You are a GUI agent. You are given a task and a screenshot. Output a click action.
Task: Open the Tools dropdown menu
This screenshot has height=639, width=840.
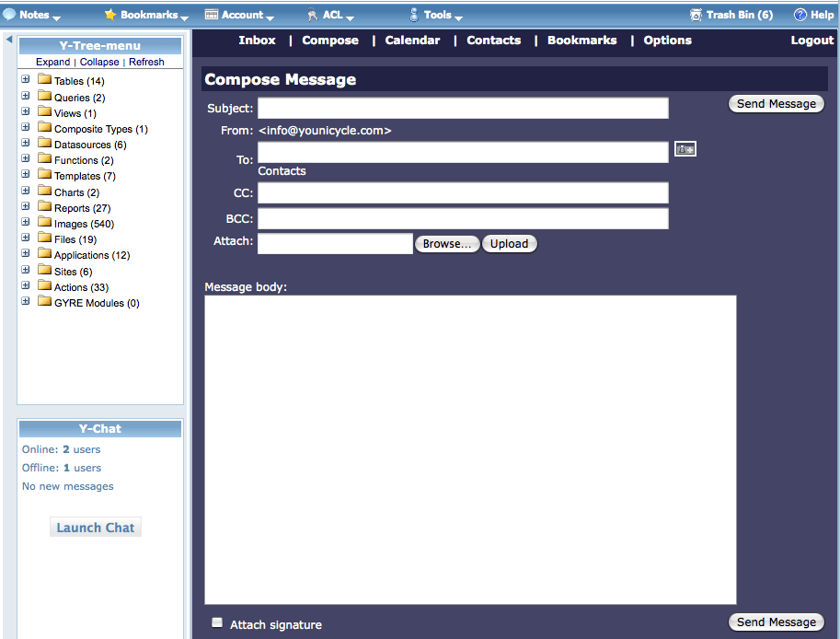click(437, 15)
